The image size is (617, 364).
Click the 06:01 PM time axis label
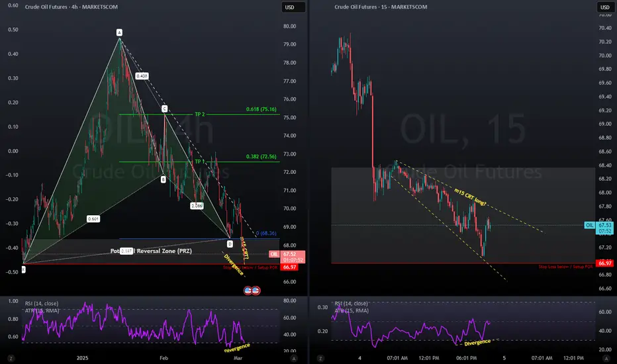pyautogui.click(x=466, y=358)
